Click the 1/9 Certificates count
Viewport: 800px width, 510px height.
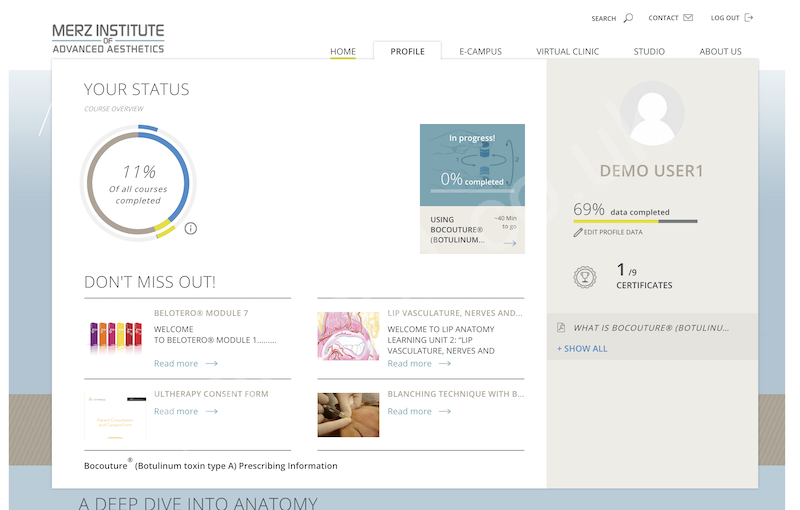(644, 276)
